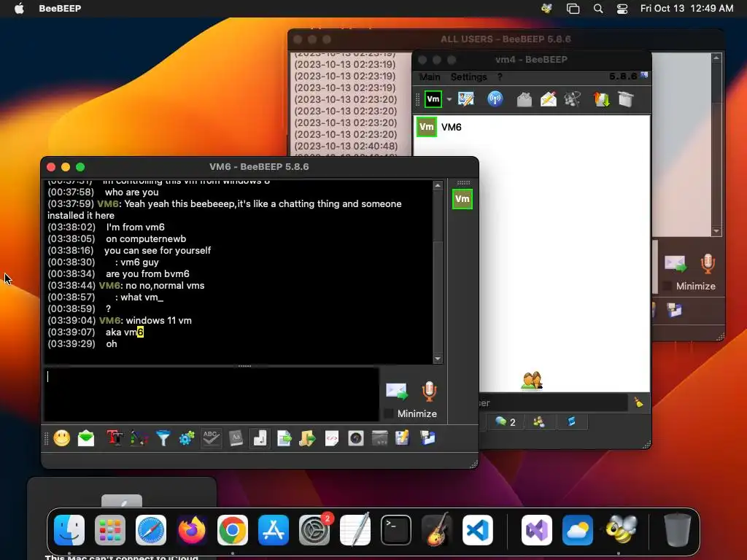Screen dimensions: 747x560
Task: Click the gray open envelope icon in vm4
Action: click(x=524, y=99)
